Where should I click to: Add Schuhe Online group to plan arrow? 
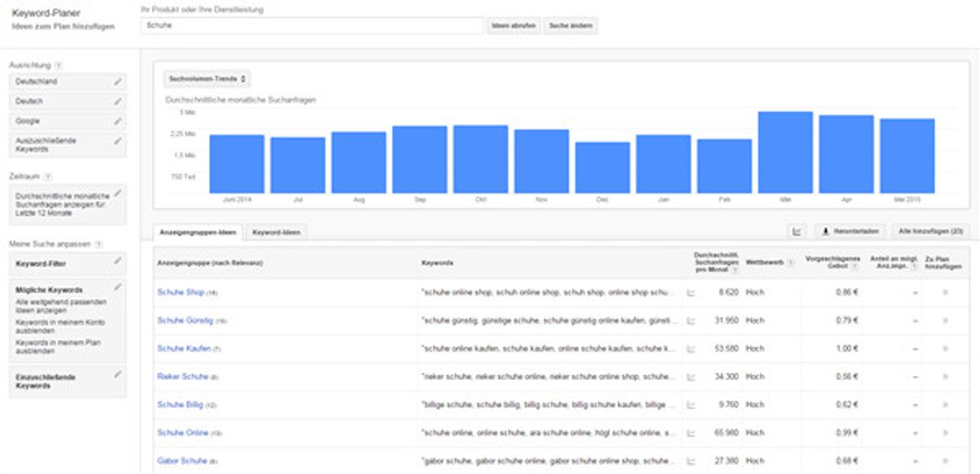point(946,432)
